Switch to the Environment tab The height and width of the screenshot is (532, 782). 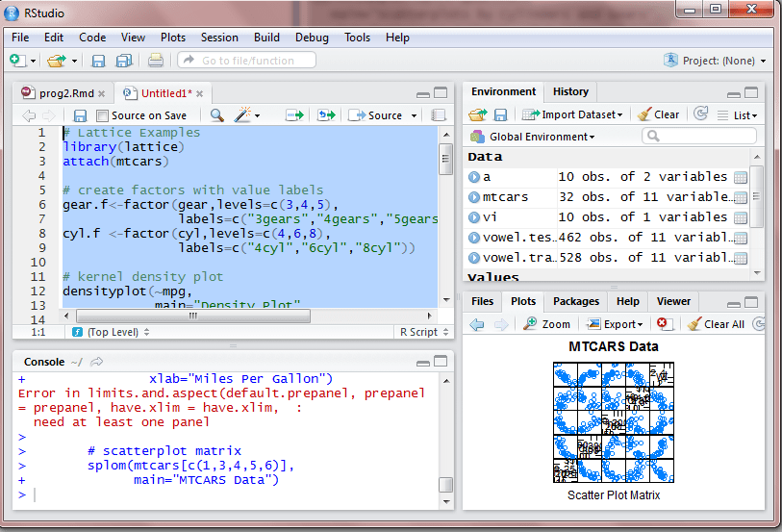click(503, 91)
